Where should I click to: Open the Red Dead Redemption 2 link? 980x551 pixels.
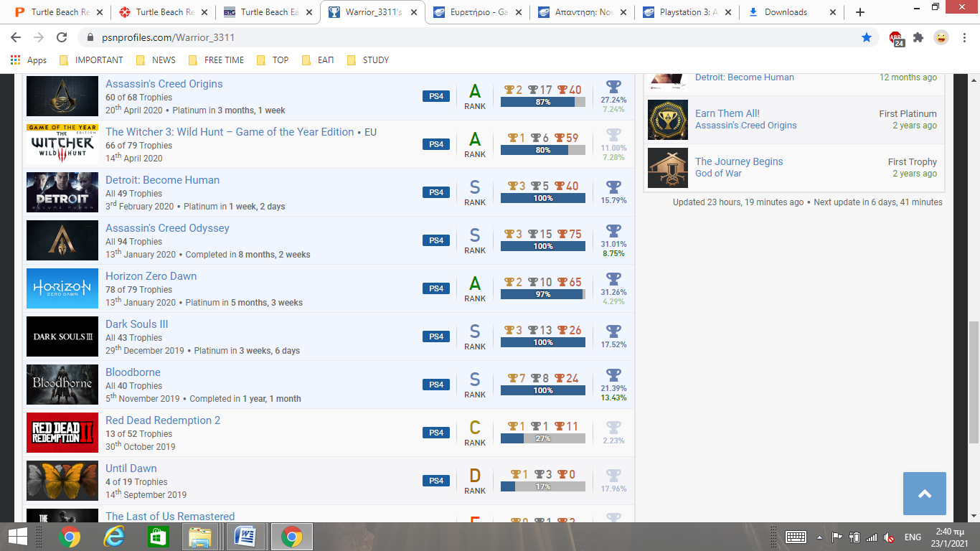(163, 420)
